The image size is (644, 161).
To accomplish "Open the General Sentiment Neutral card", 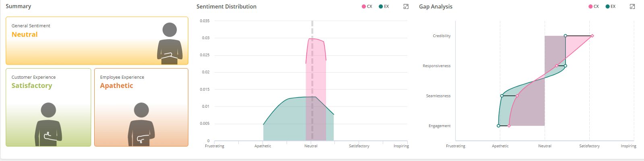I will 97,41.
